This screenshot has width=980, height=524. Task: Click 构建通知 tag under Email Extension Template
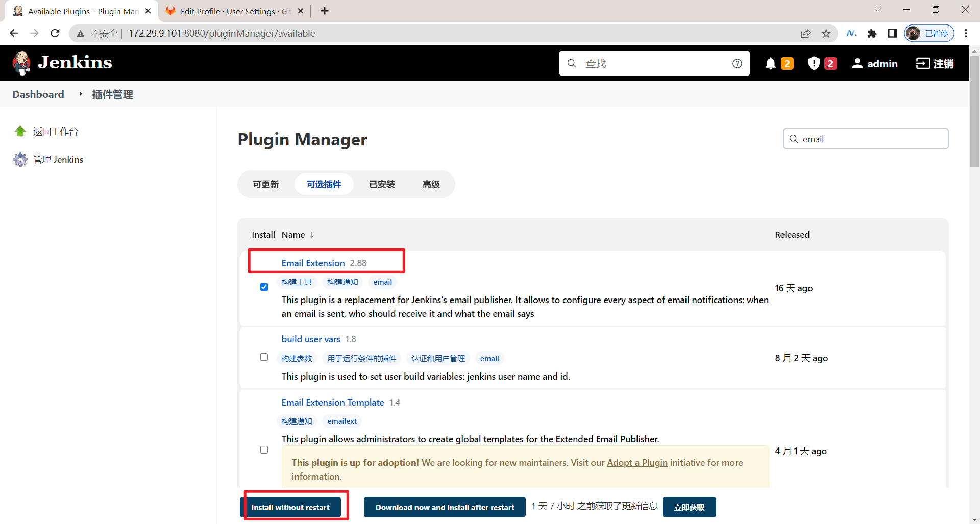pos(297,421)
